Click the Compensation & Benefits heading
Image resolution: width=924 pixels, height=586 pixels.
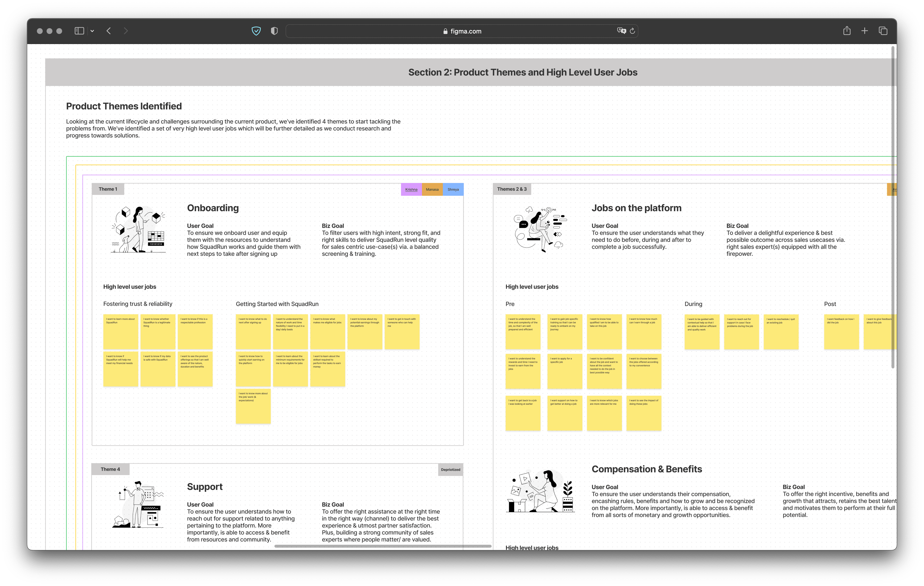tap(647, 469)
